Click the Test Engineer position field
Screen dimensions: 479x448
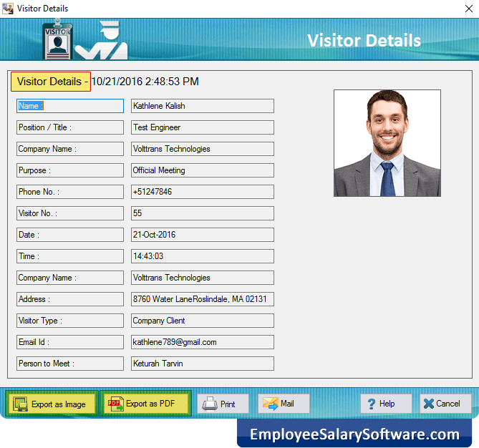point(203,127)
